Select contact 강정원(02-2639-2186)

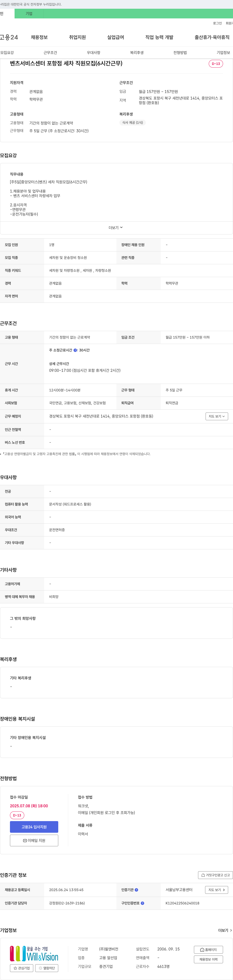pyautogui.click(x=67, y=903)
